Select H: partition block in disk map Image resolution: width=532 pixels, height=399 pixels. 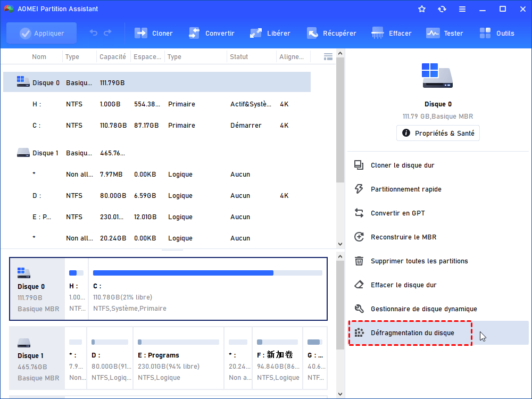tap(76, 289)
